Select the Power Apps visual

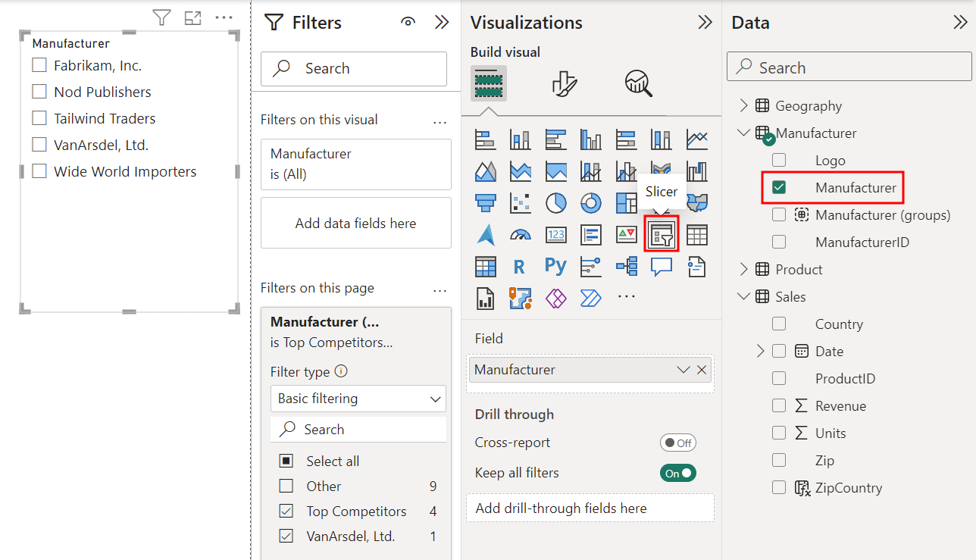pos(555,298)
